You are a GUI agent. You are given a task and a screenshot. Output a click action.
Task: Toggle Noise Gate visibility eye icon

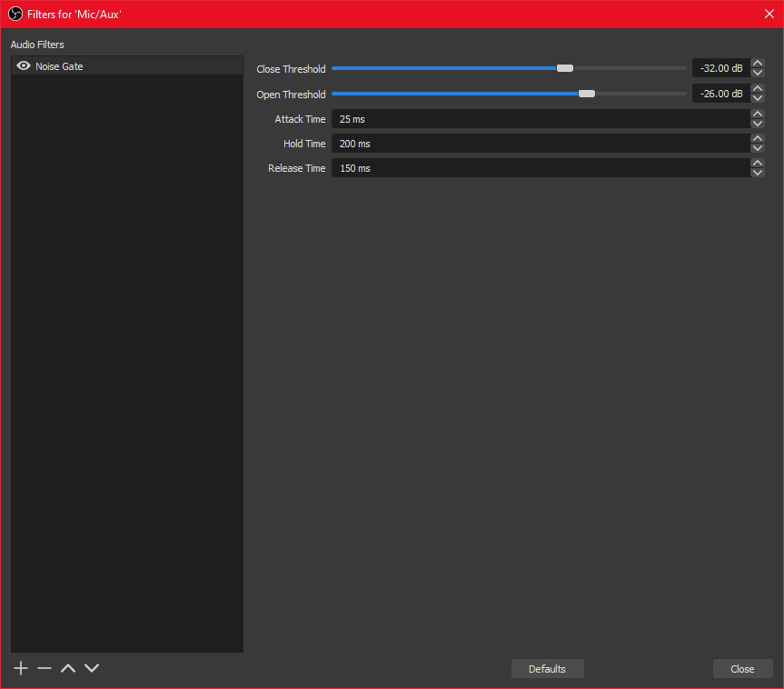pyautogui.click(x=24, y=66)
